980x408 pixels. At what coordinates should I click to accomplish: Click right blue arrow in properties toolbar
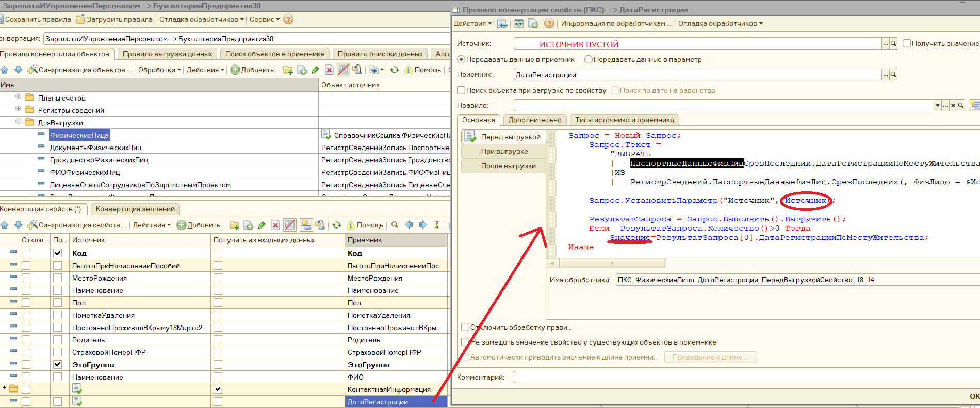(x=423, y=225)
